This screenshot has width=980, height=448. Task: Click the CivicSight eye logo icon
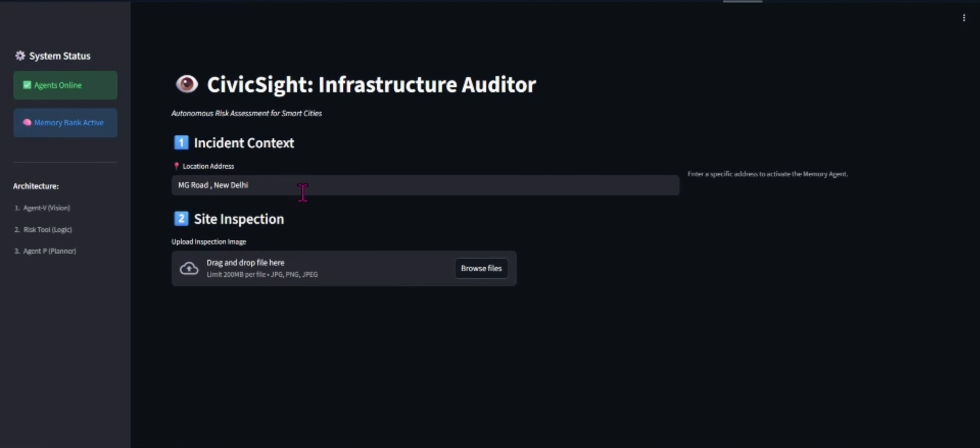pos(186,84)
